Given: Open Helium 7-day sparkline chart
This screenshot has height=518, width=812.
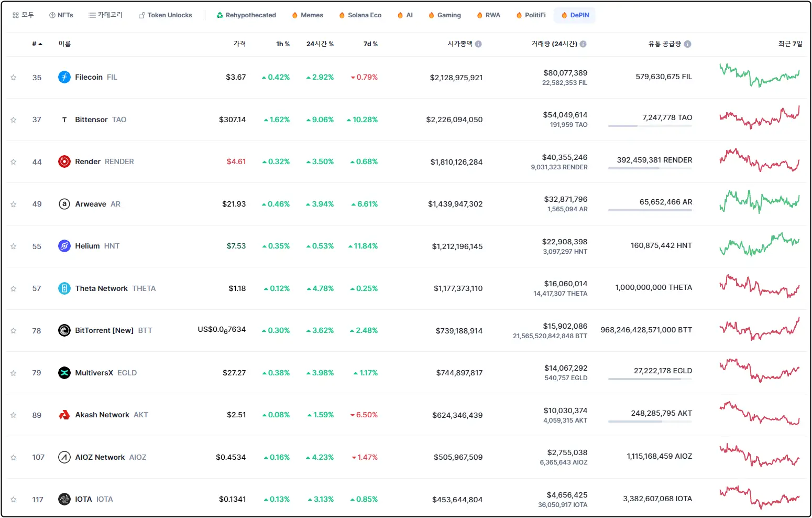Looking at the screenshot, I should [760, 244].
